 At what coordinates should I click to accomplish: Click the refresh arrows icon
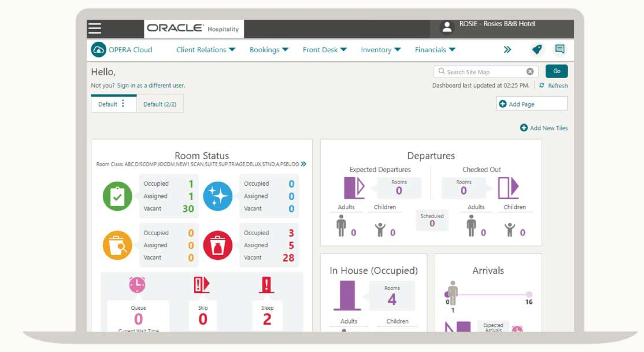coord(542,85)
